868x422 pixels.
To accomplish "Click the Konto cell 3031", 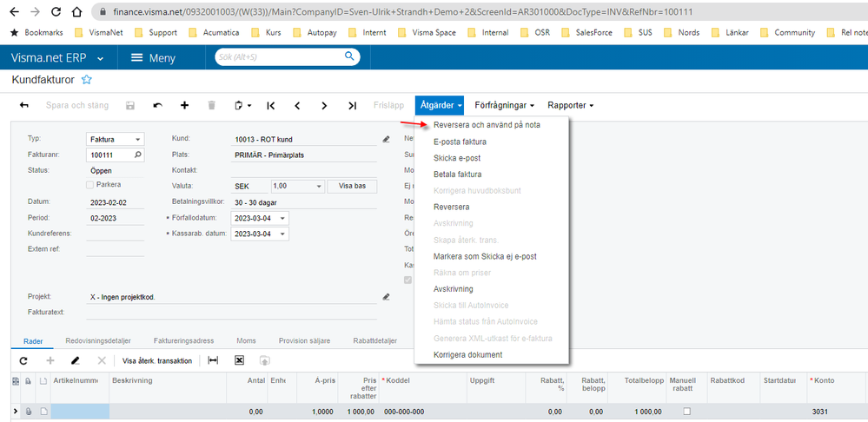I will click(835, 412).
